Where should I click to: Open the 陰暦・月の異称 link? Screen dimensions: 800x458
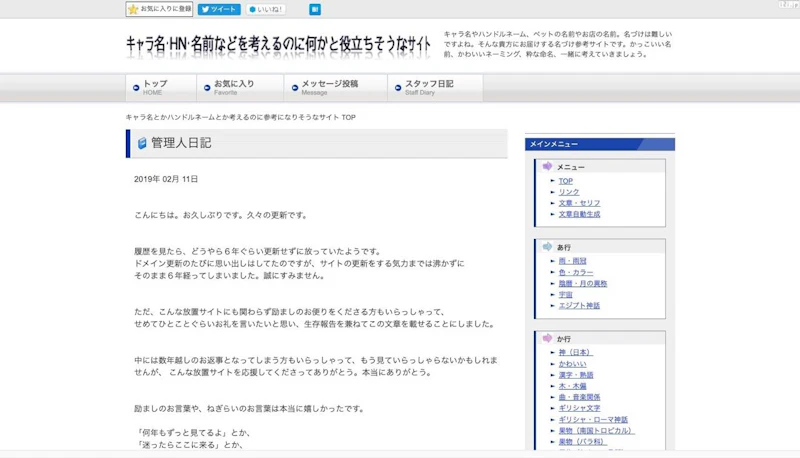[x=583, y=284]
